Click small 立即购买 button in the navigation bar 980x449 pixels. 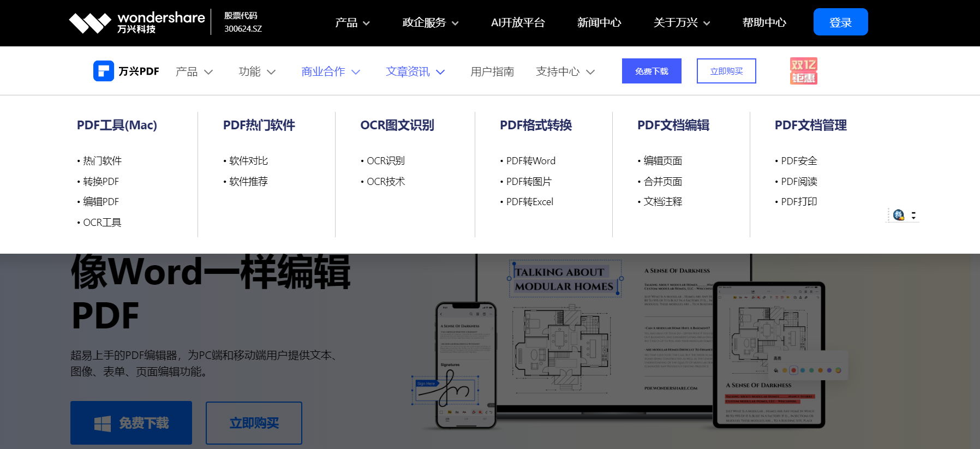(726, 71)
